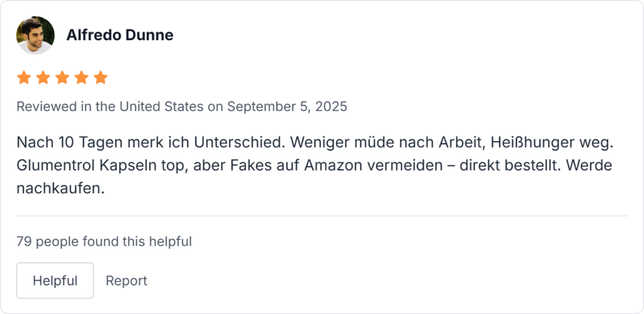
Task: Click the phrase "direkt bestellt"
Action: pyautogui.click(x=518, y=166)
